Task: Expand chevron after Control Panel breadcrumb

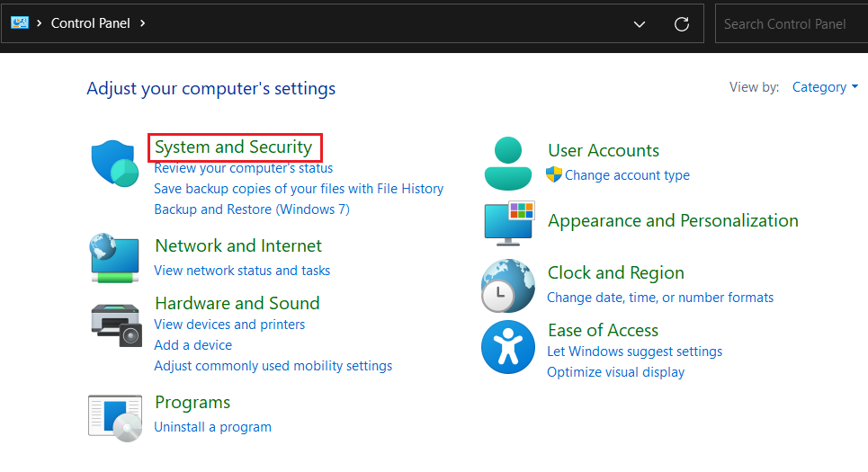Action: [x=143, y=23]
